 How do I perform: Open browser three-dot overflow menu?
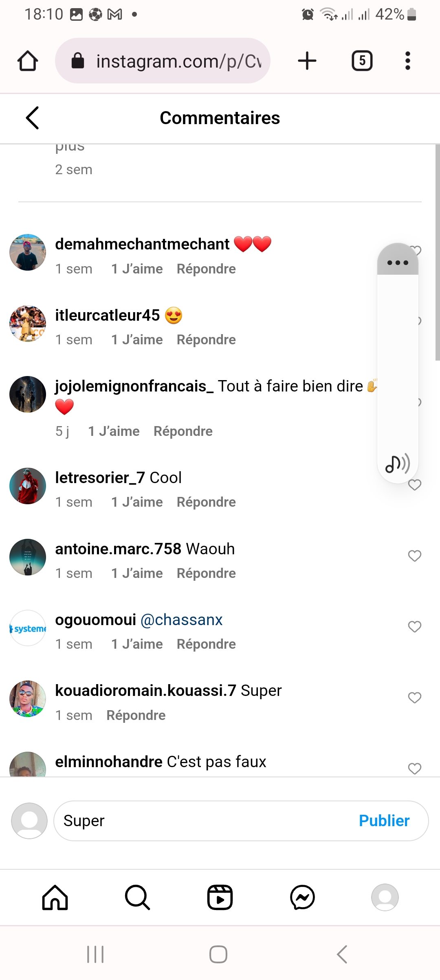tap(407, 61)
